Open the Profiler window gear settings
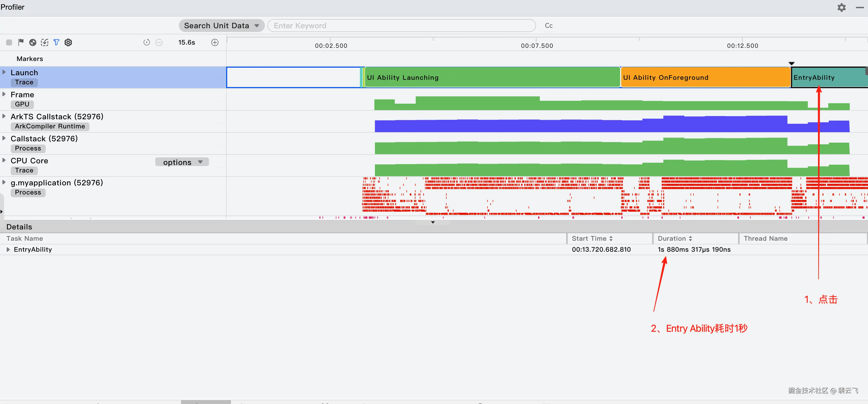The image size is (868, 404). [x=841, y=8]
